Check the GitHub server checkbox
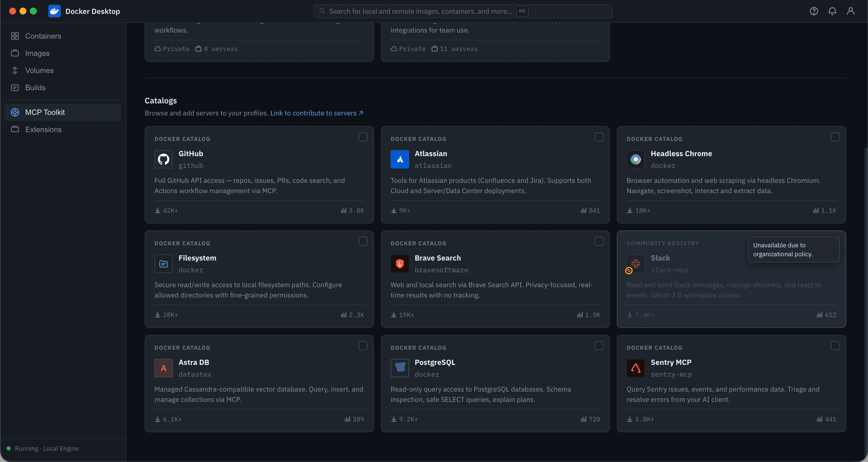Screen dimensions: 868x462 (x=363, y=137)
